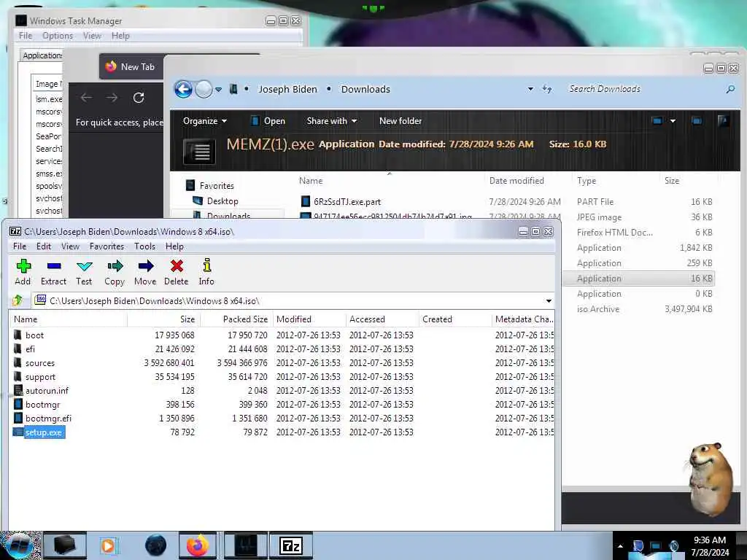Select Desktop under Favorites in explorer
The height and width of the screenshot is (560, 747).
click(222, 201)
